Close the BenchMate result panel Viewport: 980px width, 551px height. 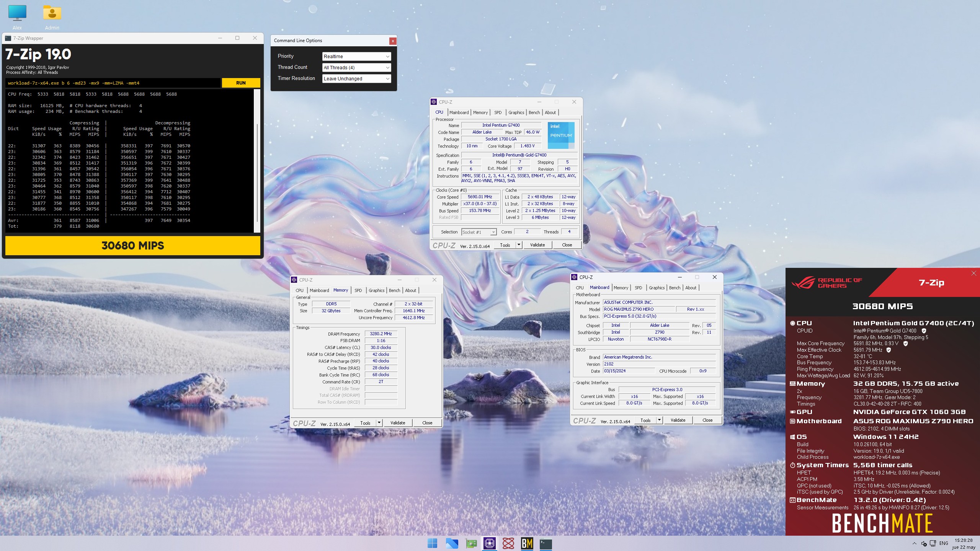[974, 273]
